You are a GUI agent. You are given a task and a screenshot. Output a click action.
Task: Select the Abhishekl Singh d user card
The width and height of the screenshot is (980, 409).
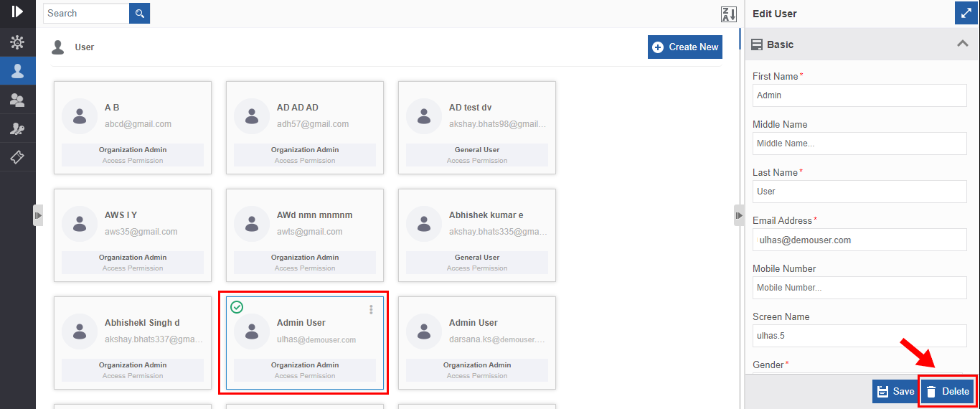tap(133, 342)
